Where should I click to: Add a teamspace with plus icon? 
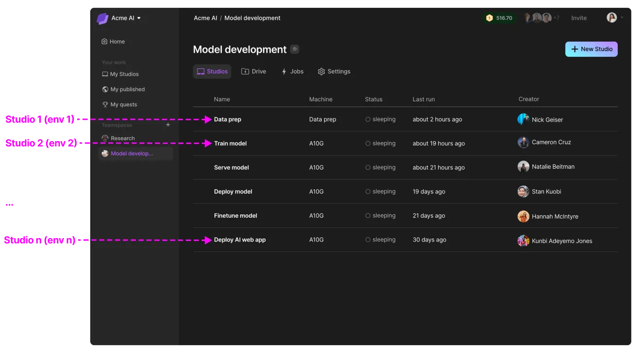coord(168,125)
